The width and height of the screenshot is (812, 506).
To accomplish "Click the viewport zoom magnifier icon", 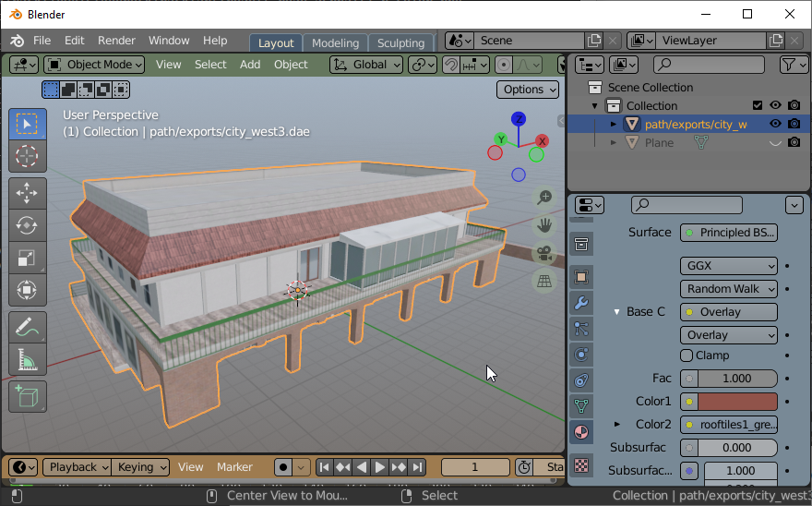I will (544, 198).
